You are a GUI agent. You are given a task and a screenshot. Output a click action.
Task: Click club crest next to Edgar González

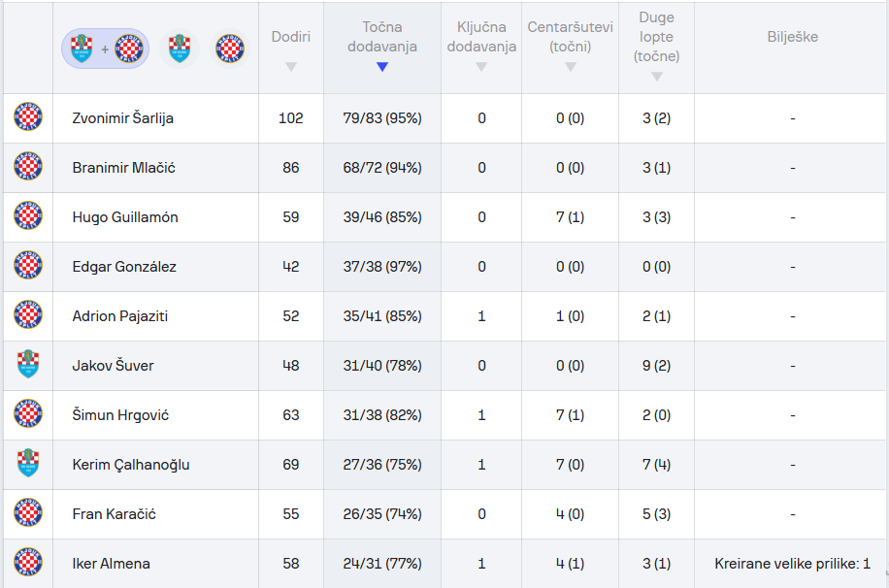[x=28, y=266]
